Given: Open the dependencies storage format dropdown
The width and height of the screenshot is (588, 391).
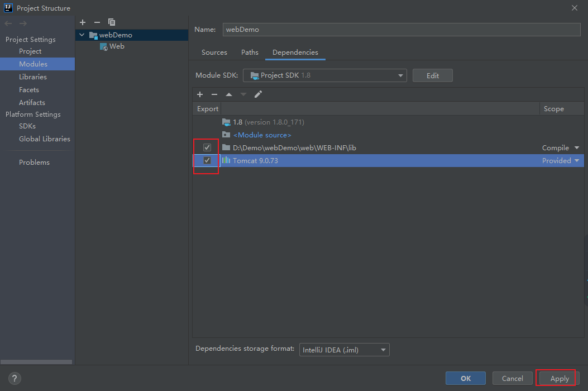Looking at the screenshot, I should tap(344, 350).
